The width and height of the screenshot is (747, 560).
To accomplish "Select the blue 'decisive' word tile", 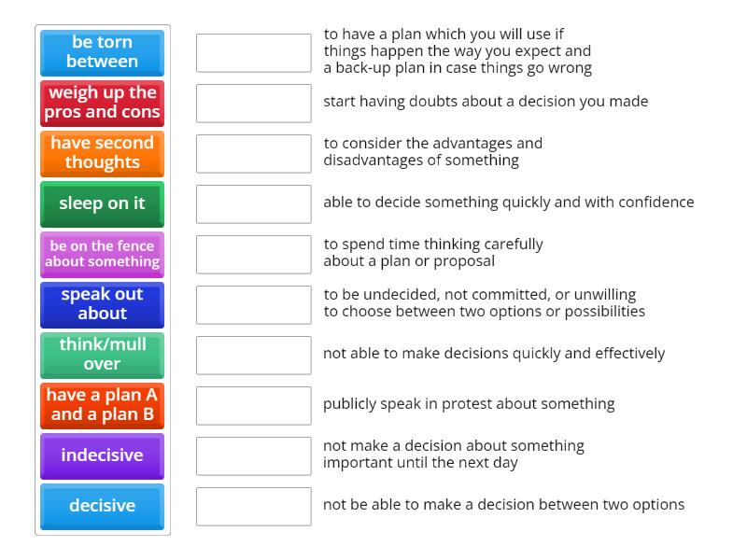I will [102, 506].
